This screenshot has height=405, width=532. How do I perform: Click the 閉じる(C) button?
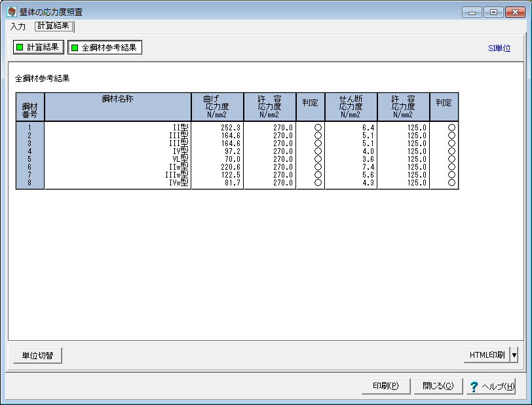pos(438,386)
